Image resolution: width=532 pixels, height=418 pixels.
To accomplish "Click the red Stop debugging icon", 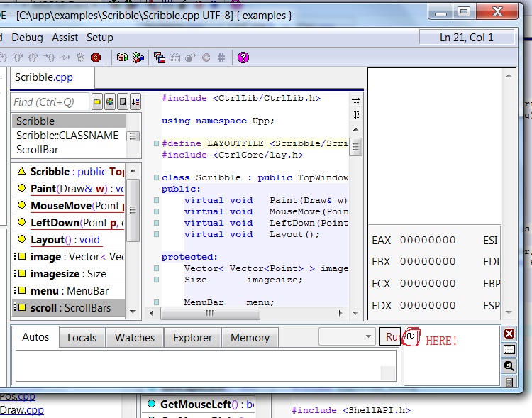I will [x=95, y=57].
